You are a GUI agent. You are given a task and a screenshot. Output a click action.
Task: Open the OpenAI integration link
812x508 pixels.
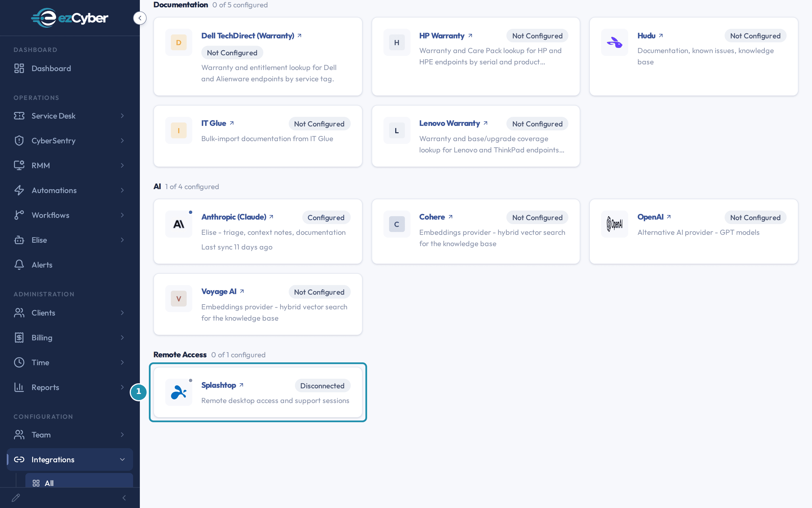(654, 217)
